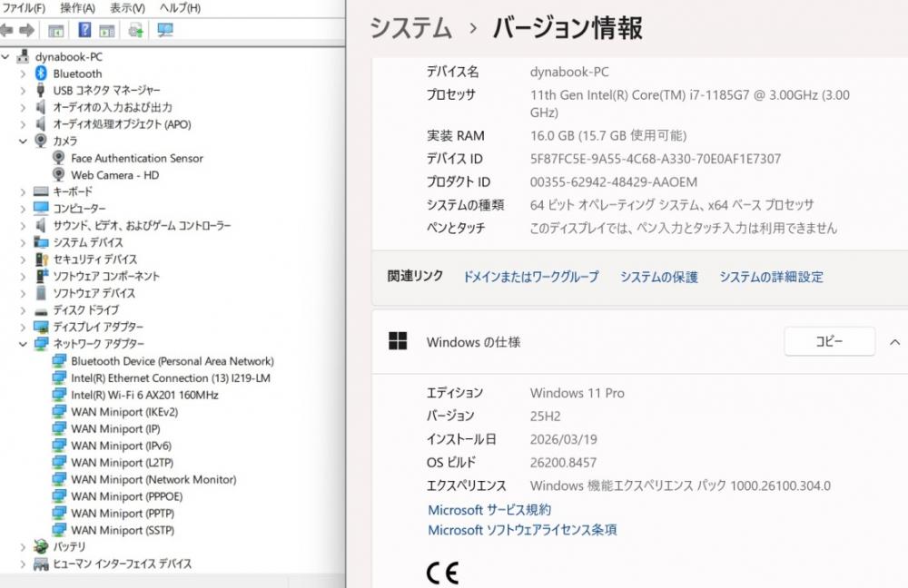
Task: Select Face Authentication Sensor device icon
Action: [x=58, y=157]
